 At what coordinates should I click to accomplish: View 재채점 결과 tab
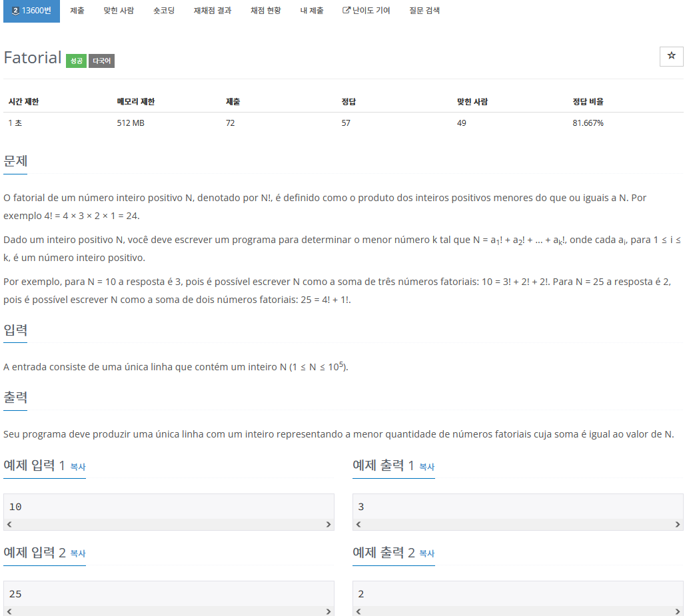(213, 11)
